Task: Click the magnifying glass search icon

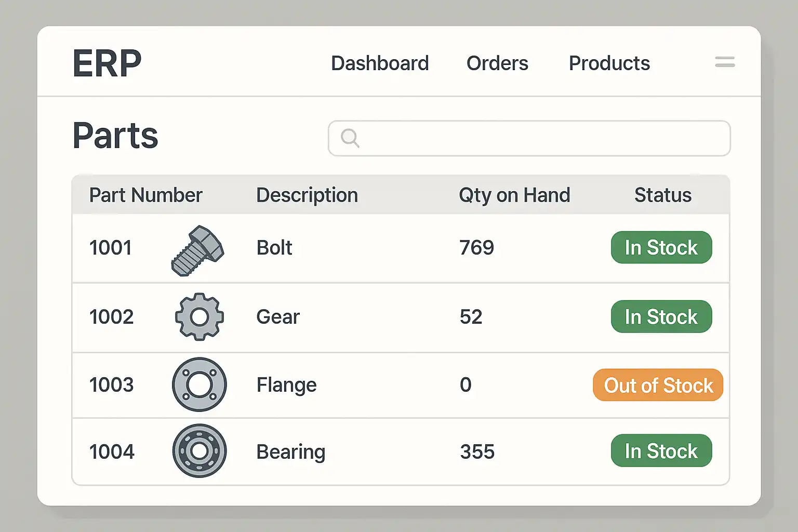Action: click(350, 138)
